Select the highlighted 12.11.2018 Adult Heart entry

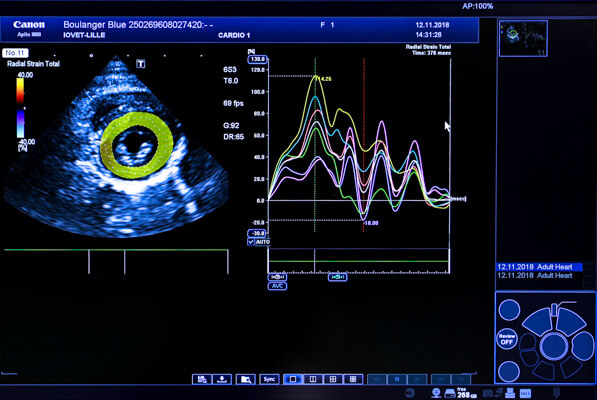[539, 267]
